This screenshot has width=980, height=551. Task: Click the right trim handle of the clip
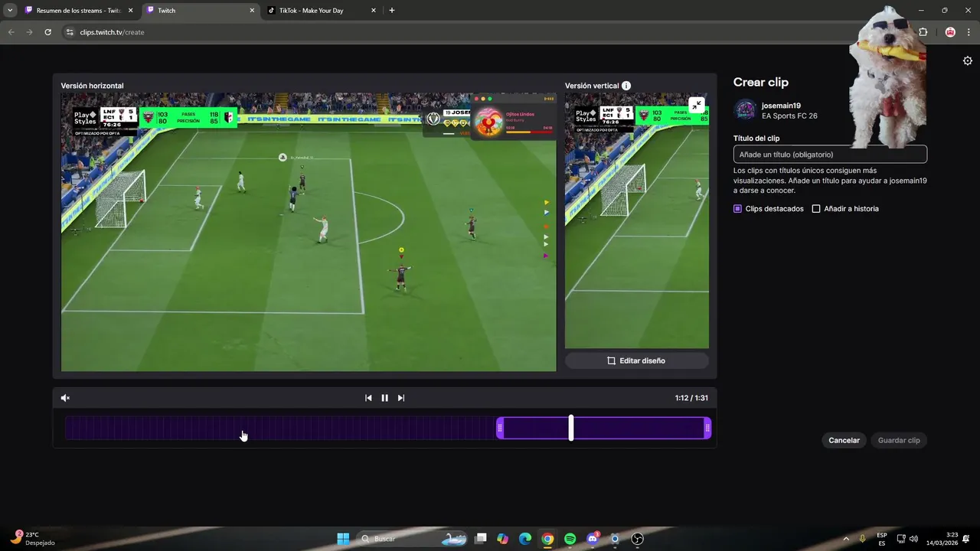(707, 428)
